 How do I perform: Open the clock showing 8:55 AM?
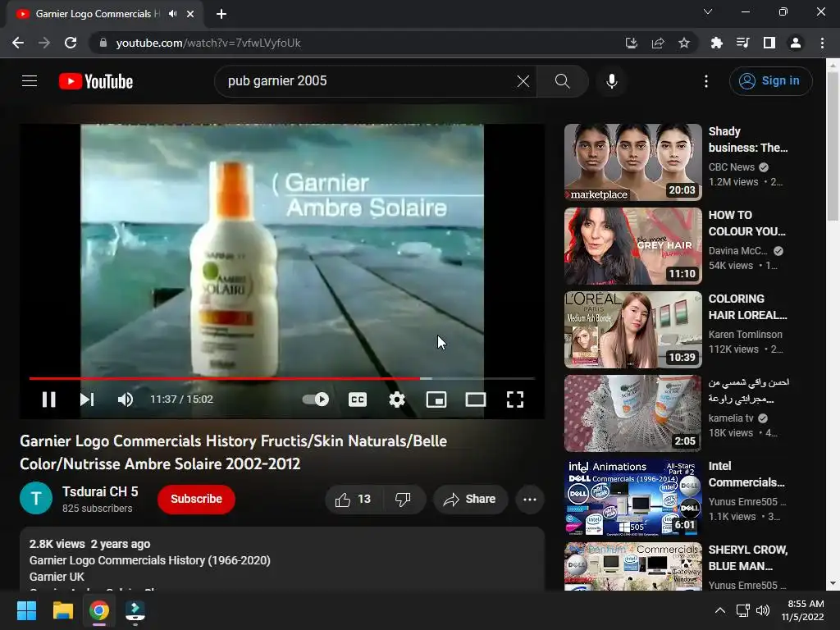click(x=803, y=610)
